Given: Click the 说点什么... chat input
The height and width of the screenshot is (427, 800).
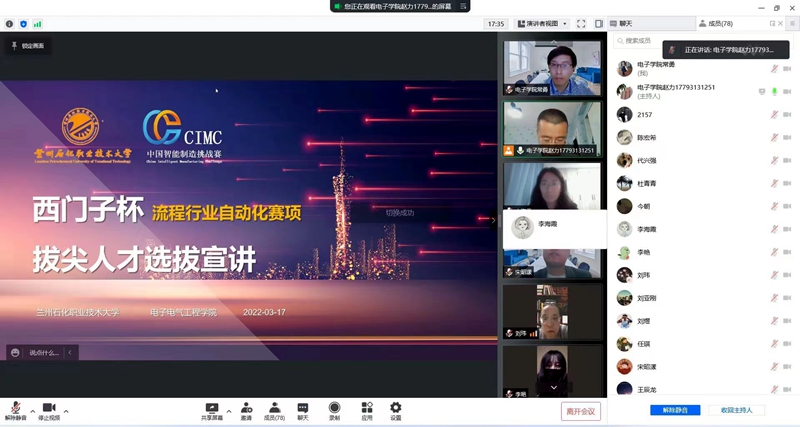Looking at the screenshot, I should [44, 353].
